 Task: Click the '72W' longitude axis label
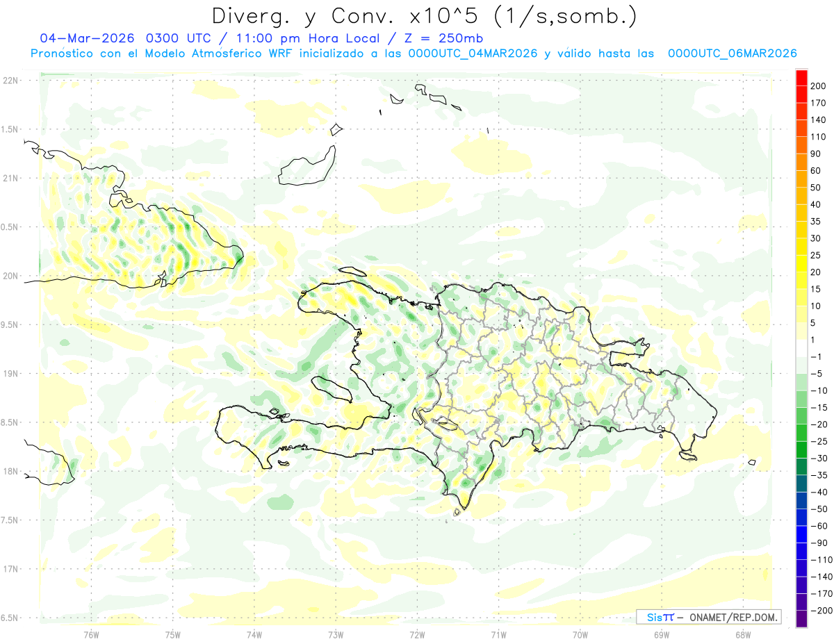(x=417, y=634)
